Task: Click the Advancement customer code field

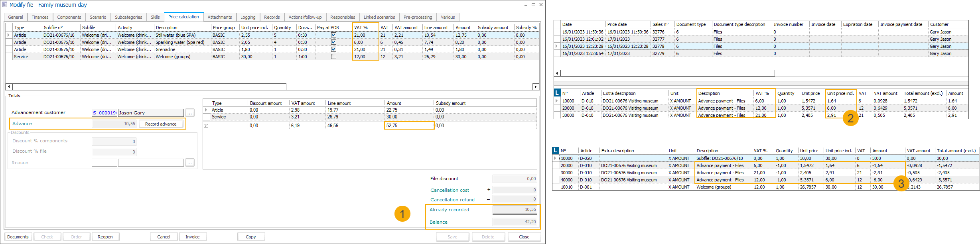Action: (x=104, y=113)
